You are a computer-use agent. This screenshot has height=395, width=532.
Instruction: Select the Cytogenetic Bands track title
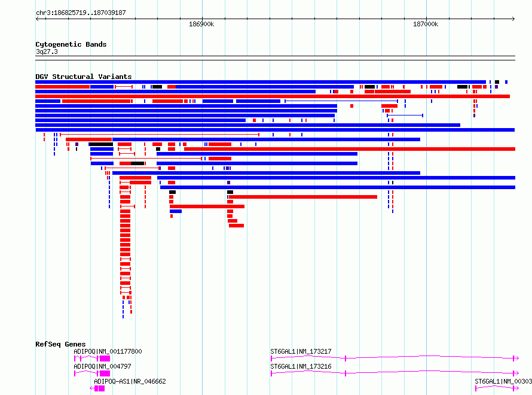(71, 44)
